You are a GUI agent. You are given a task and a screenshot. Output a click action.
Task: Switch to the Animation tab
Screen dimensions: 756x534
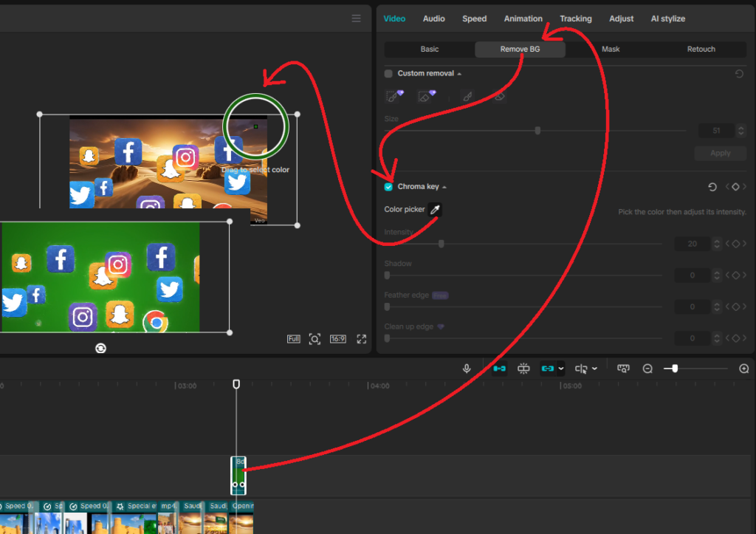pos(523,18)
